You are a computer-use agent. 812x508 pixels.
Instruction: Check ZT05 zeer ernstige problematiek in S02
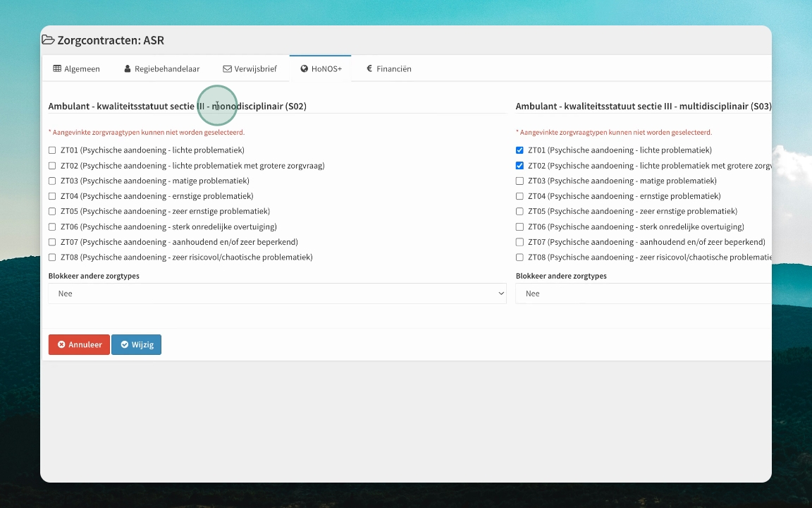click(x=52, y=212)
